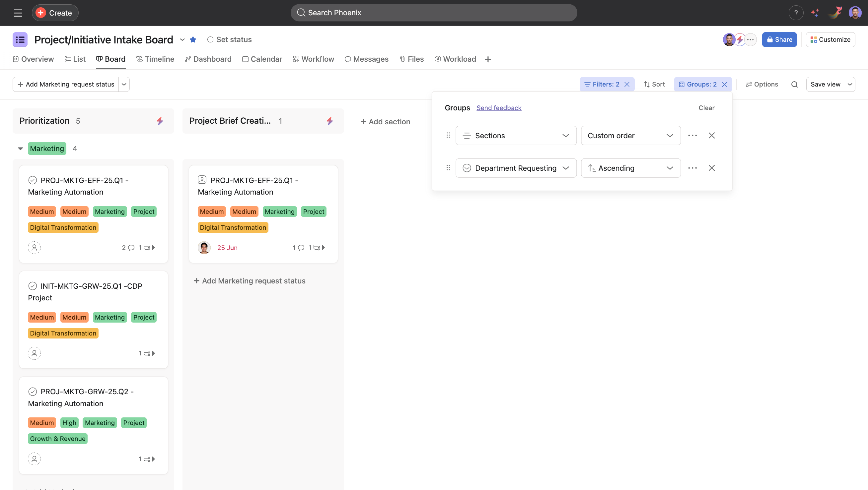Click the Prioritization section lightning rules icon
The height and width of the screenshot is (490, 868).
(160, 121)
